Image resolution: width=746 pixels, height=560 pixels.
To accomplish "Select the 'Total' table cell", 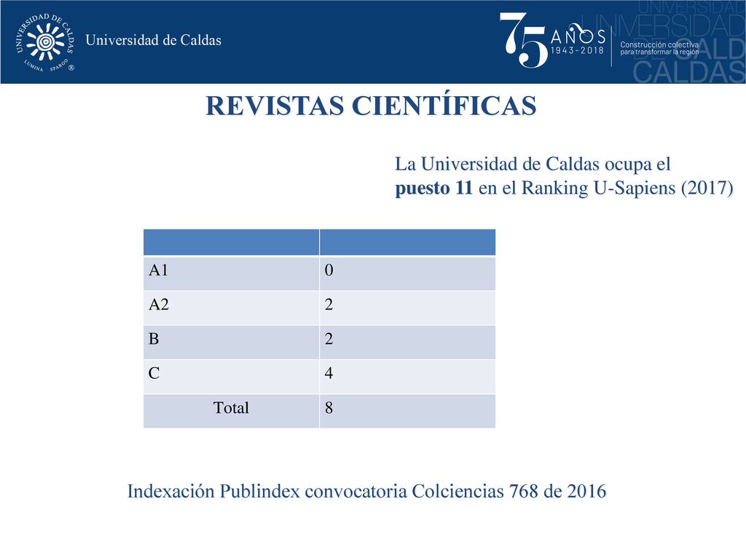I will click(x=231, y=411).
